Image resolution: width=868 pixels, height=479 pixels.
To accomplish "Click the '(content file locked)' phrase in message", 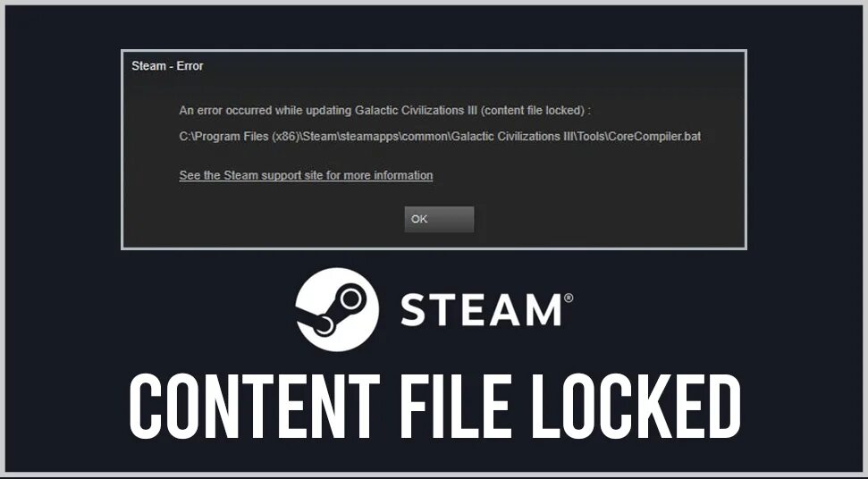I will [x=533, y=111].
